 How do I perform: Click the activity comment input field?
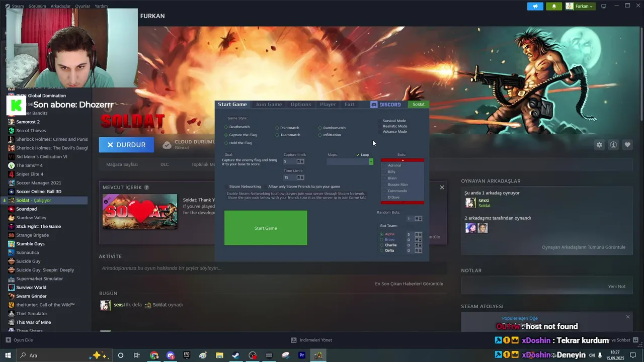[x=273, y=268]
